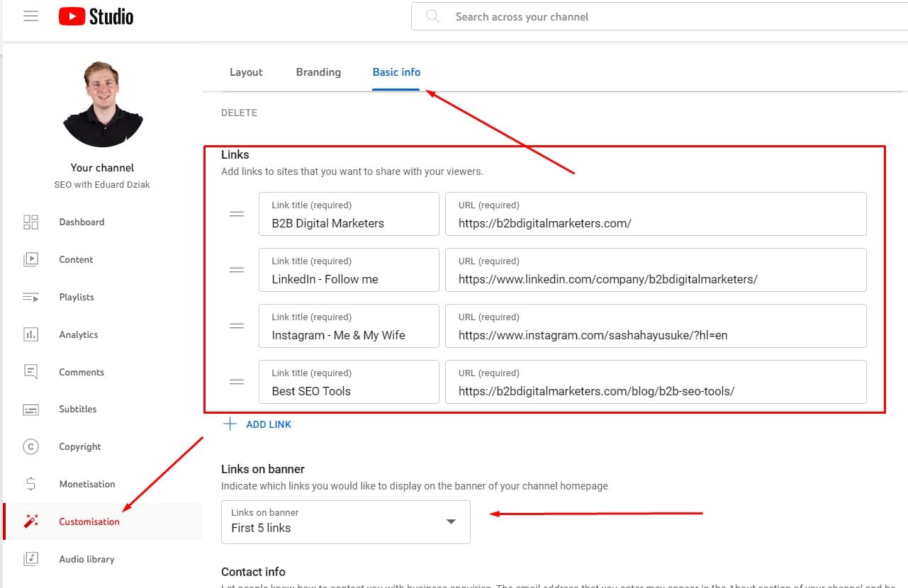Click the Dashboard grid icon

pyautogui.click(x=30, y=222)
